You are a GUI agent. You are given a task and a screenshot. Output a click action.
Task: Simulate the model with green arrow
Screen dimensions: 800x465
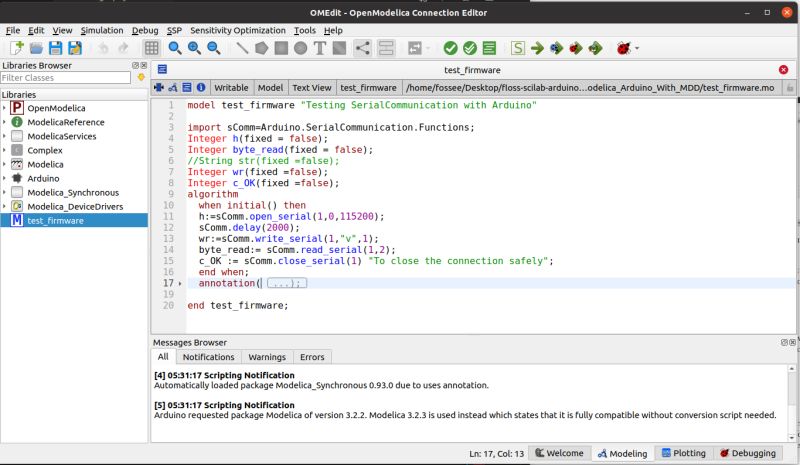(537, 48)
